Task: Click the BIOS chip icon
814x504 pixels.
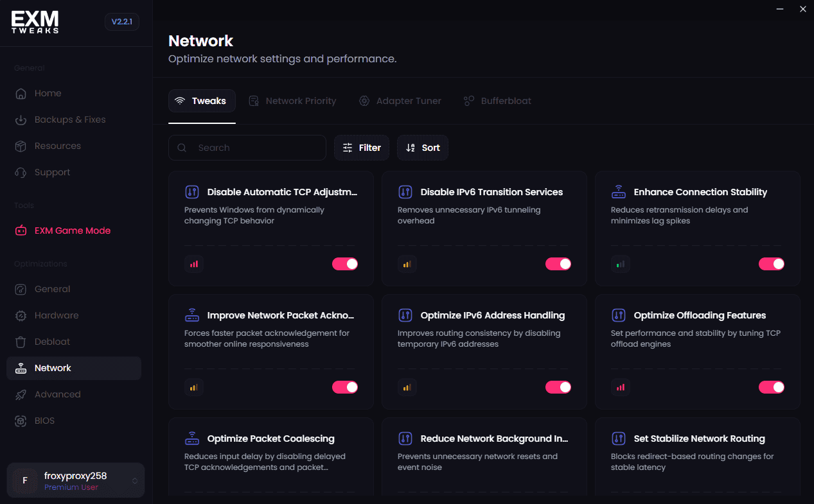Action: coord(21,421)
